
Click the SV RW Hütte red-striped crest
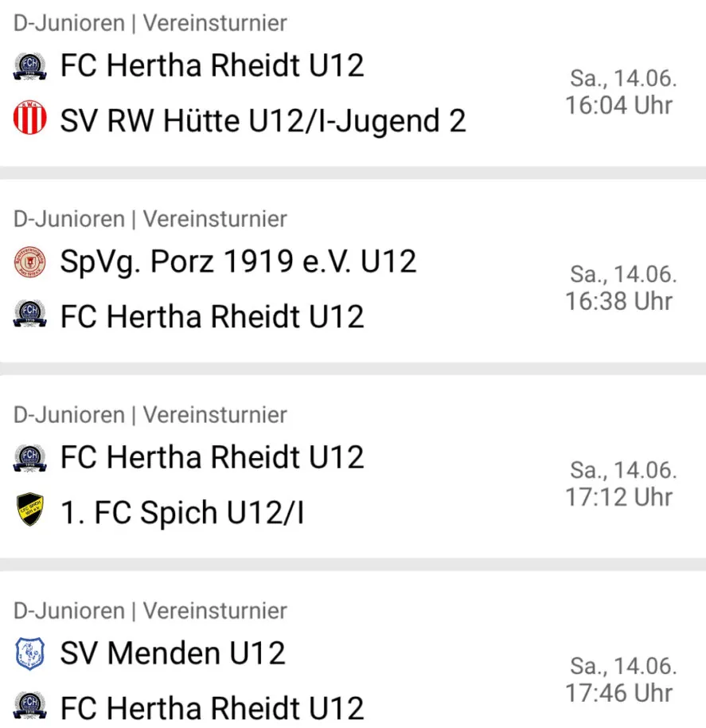point(29,117)
